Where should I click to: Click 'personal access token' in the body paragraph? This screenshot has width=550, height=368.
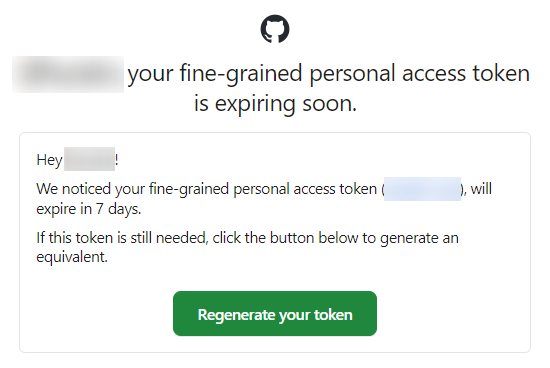pyautogui.click(x=305, y=189)
